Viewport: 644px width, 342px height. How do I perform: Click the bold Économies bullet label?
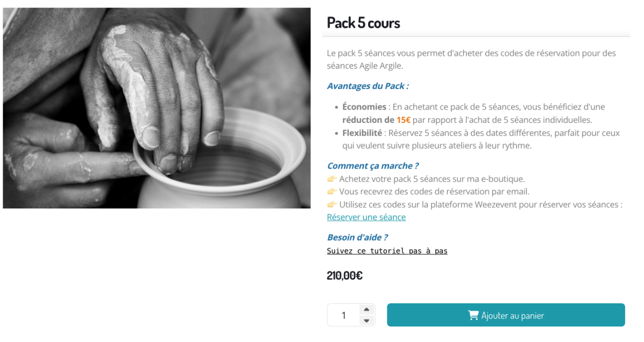(364, 107)
